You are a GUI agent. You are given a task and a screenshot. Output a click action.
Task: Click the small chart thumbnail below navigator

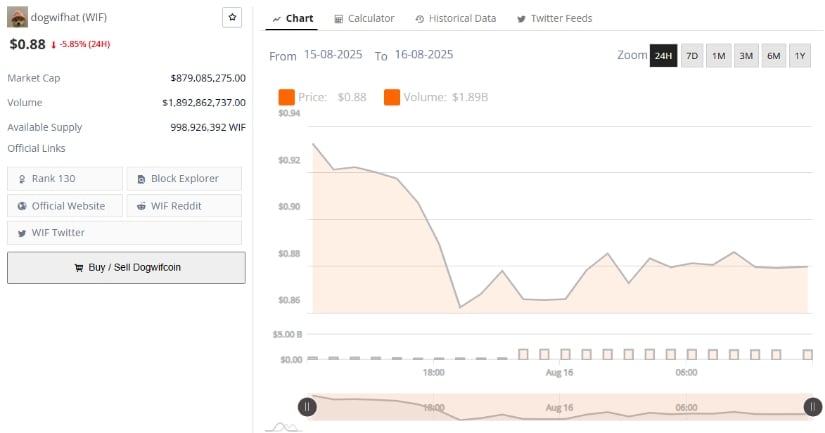tap(284, 427)
